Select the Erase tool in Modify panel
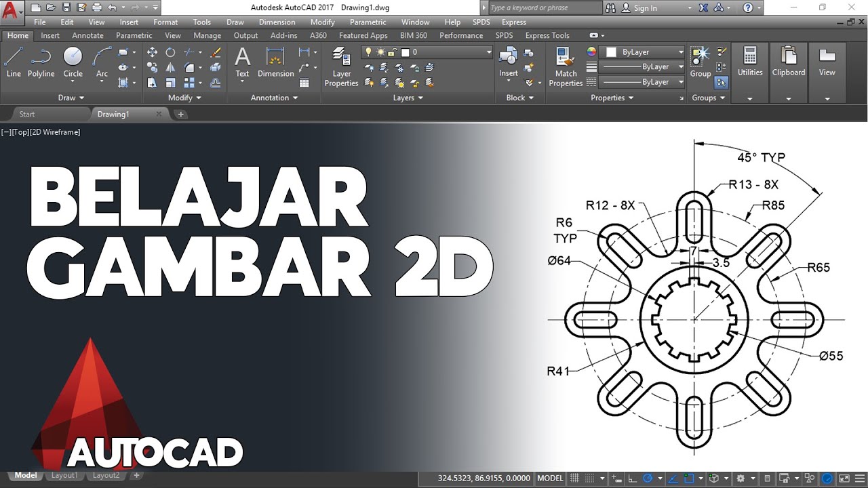This screenshot has height=488, width=868. tap(216, 52)
